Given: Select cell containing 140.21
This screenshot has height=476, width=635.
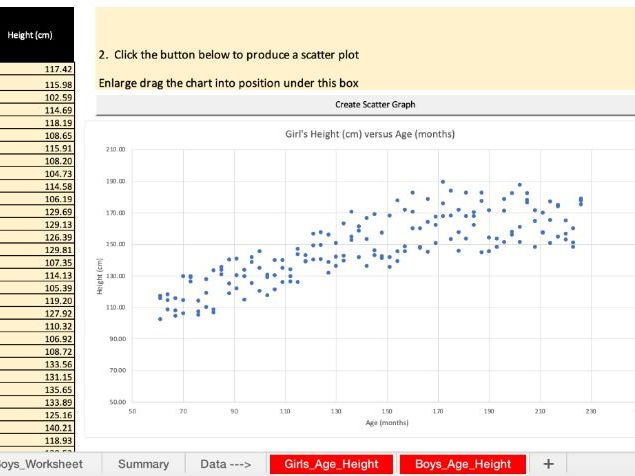Looking at the screenshot, I should pyautogui.click(x=37, y=428).
